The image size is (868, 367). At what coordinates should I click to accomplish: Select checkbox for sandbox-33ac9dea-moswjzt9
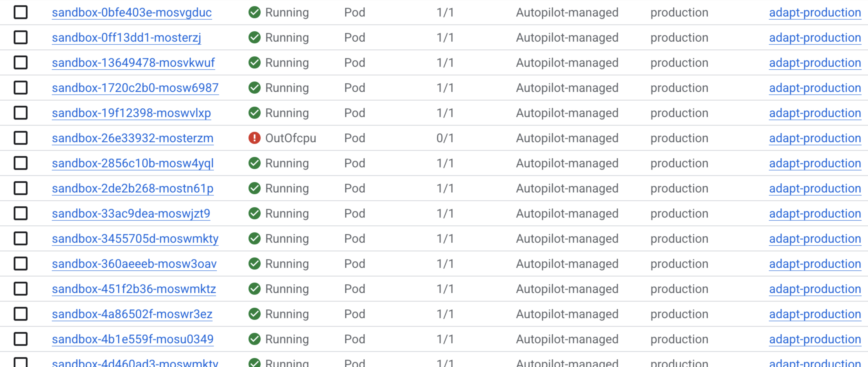[20, 213]
